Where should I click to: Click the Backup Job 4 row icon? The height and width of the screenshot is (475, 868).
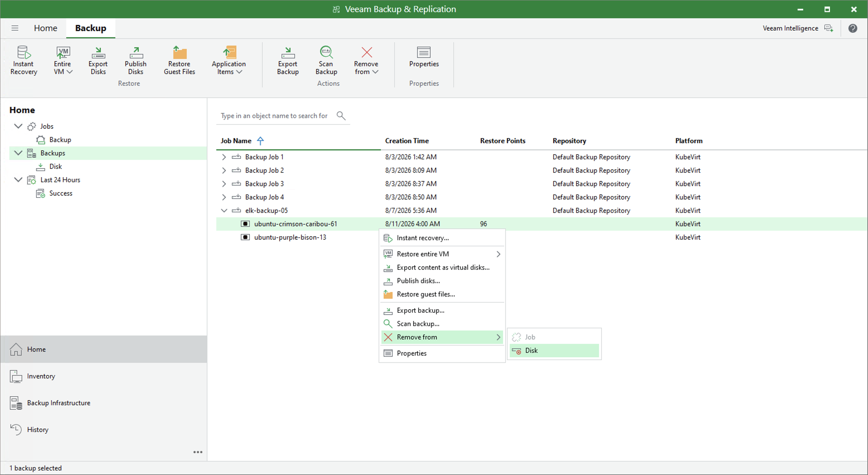coord(237,197)
